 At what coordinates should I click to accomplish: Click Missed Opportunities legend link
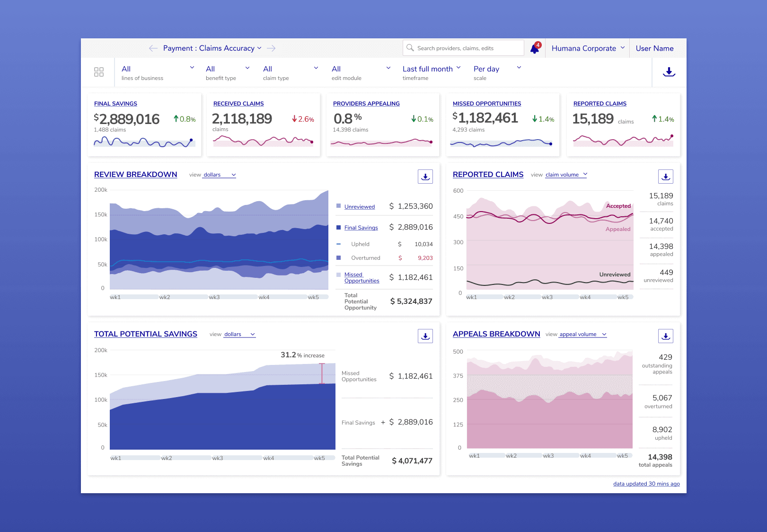362,278
